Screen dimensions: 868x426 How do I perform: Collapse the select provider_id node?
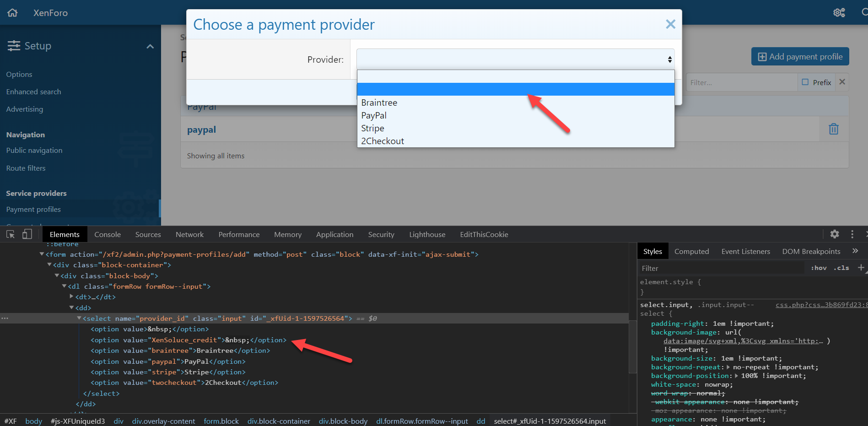[x=79, y=318]
